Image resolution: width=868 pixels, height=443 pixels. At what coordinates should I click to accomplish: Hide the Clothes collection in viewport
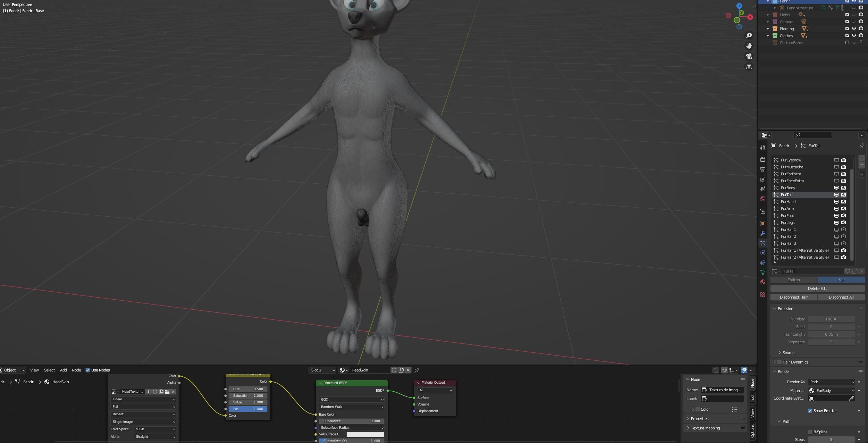tap(854, 36)
